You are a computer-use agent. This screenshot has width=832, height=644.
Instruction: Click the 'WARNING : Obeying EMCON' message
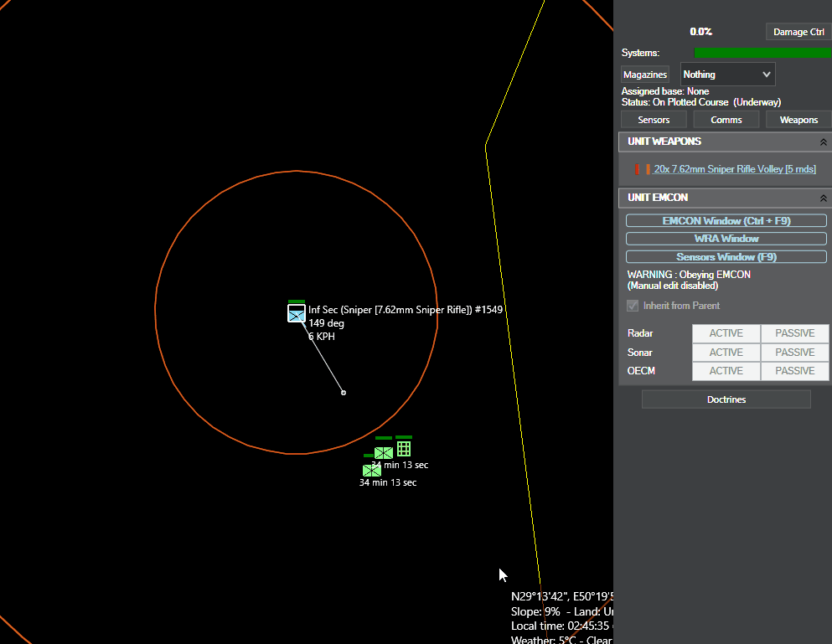click(689, 275)
